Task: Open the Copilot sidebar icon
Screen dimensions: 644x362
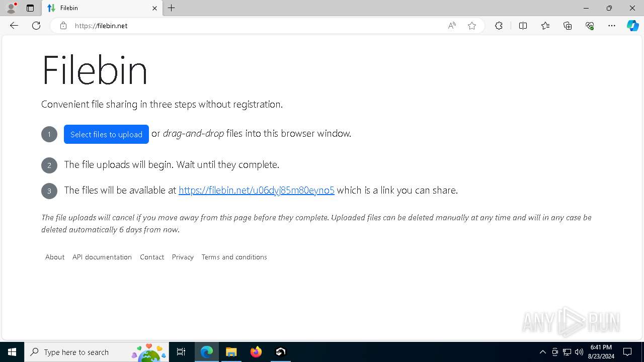Action: pos(632,26)
